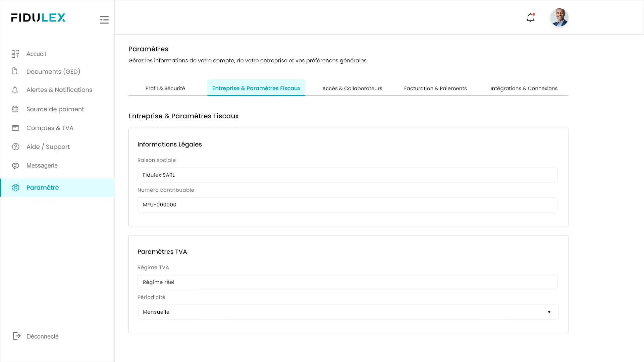Expand the Périodicité dropdown arrow
This screenshot has height=362, width=644.
[549, 312]
